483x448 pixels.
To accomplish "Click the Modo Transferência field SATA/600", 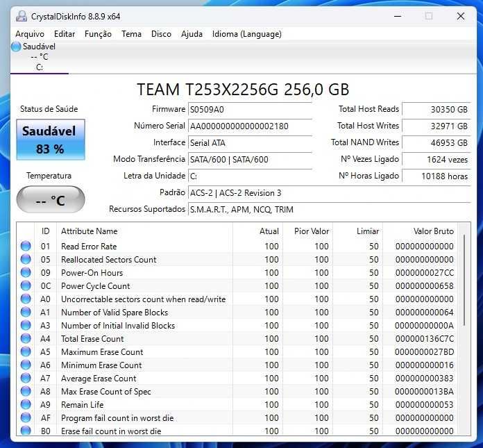I will click(250, 160).
